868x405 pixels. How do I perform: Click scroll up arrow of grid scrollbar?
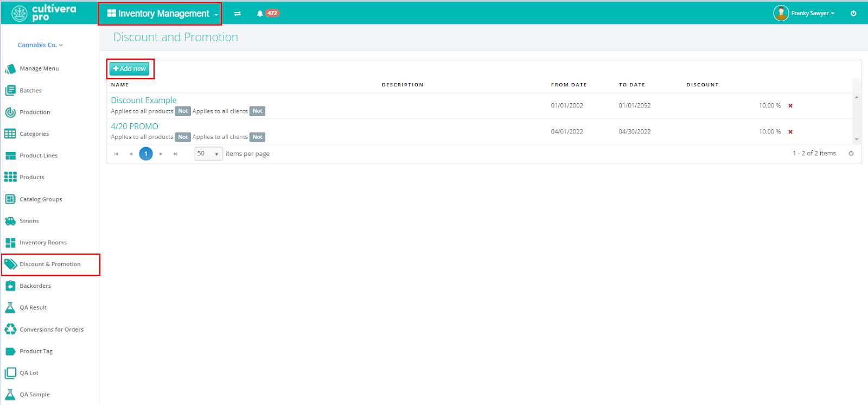point(857,97)
